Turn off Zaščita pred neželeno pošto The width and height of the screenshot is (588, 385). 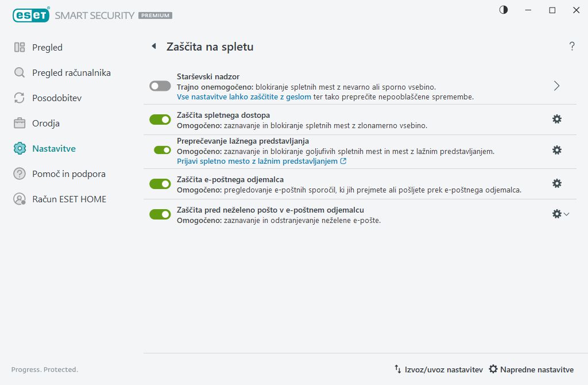[x=160, y=214]
